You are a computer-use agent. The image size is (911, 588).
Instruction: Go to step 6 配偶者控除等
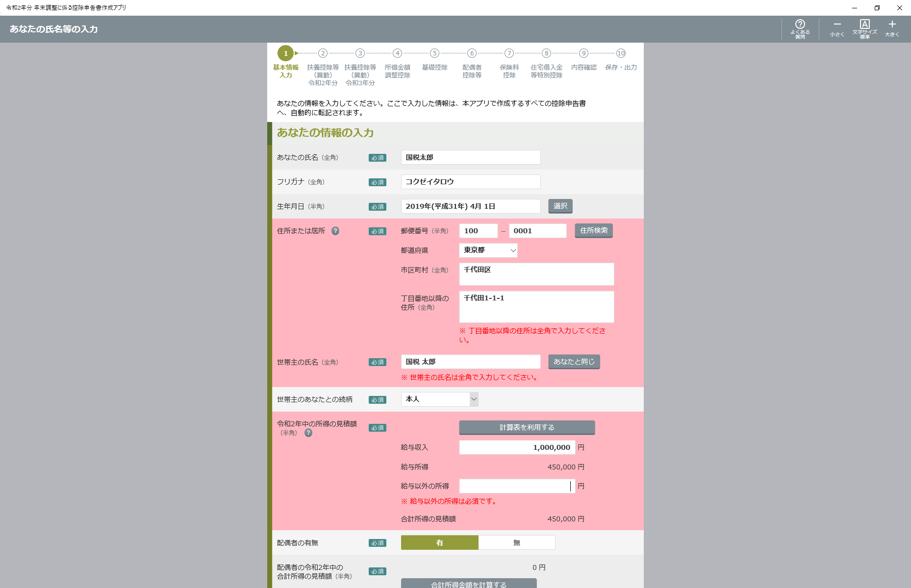tap(472, 53)
